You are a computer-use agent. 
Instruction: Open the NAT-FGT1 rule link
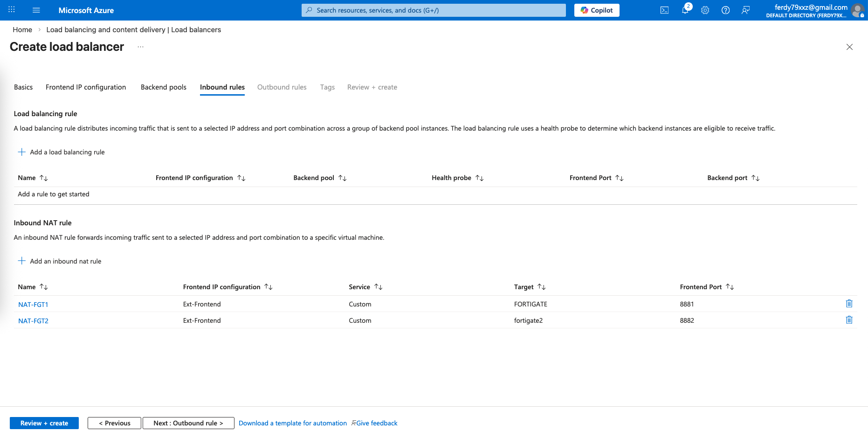(33, 305)
